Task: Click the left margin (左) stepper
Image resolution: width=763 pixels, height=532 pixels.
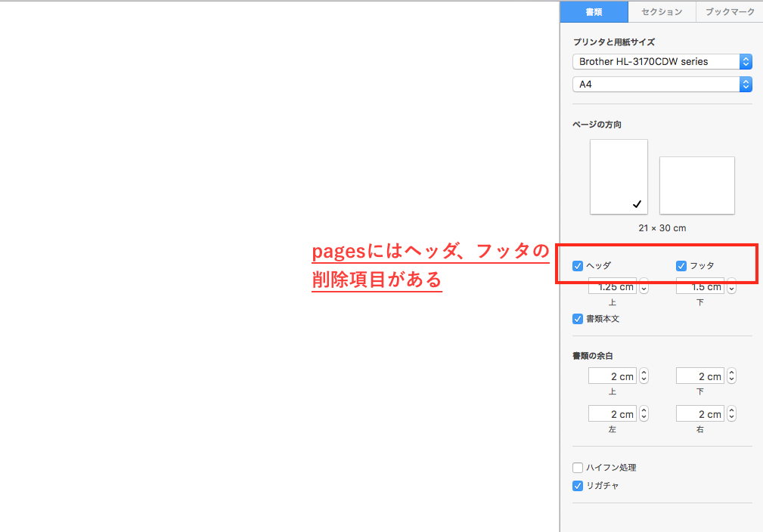Action: click(644, 414)
